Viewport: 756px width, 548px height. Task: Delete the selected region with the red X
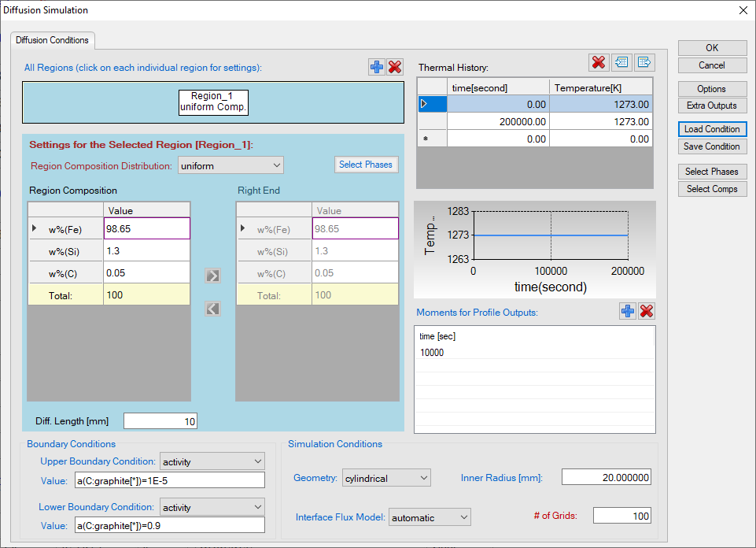click(395, 68)
